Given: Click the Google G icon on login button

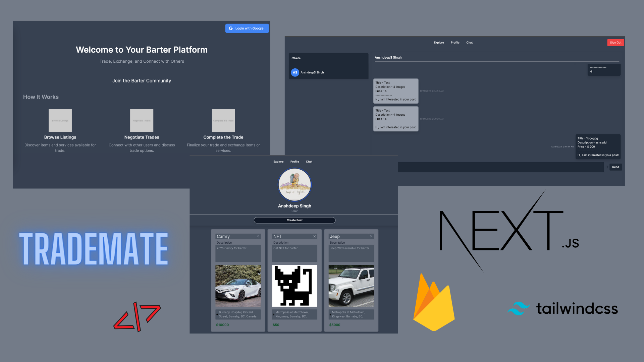Looking at the screenshot, I should click(230, 28).
